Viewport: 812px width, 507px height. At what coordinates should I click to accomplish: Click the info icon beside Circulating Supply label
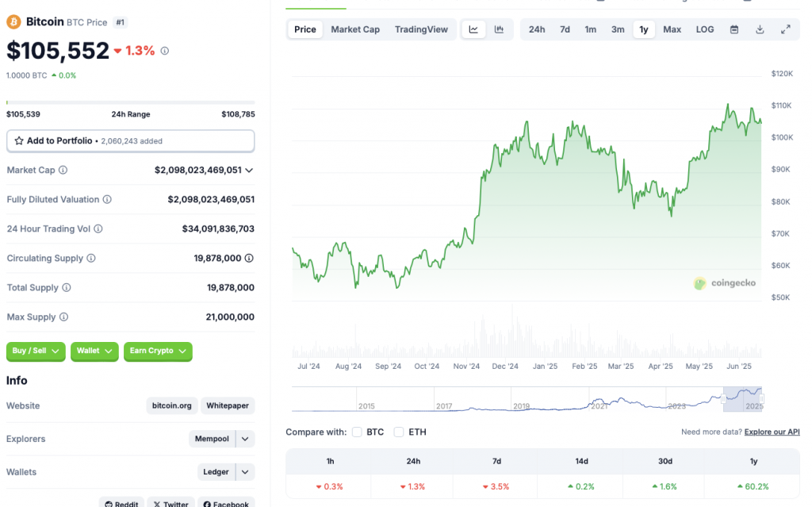[91, 258]
